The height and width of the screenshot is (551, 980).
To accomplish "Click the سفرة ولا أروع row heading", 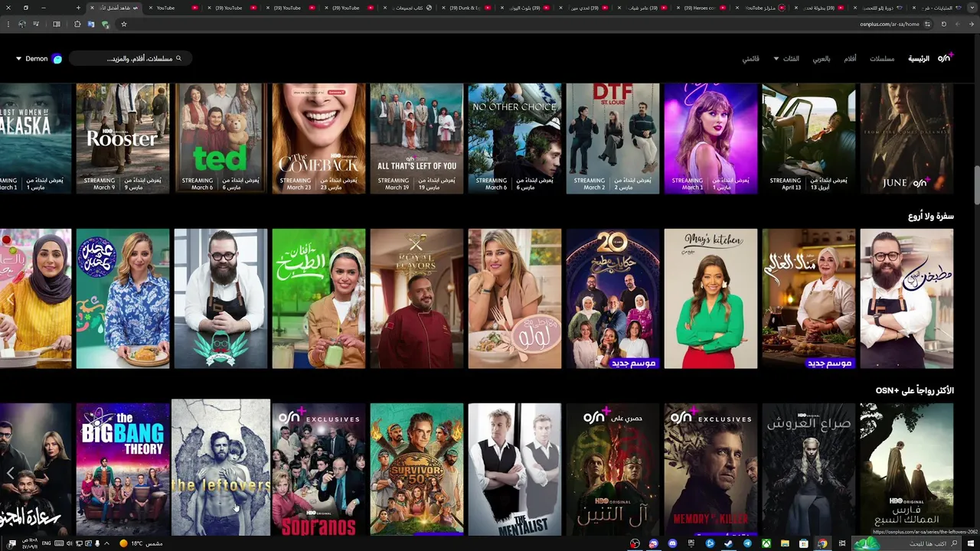I will (x=931, y=217).
